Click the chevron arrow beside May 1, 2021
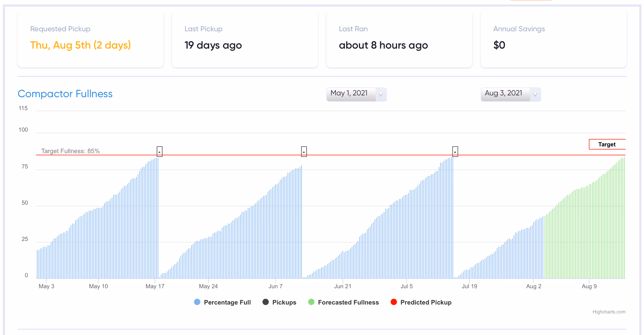The height and width of the screenshot is (335, 644). [x=381, y=95]
